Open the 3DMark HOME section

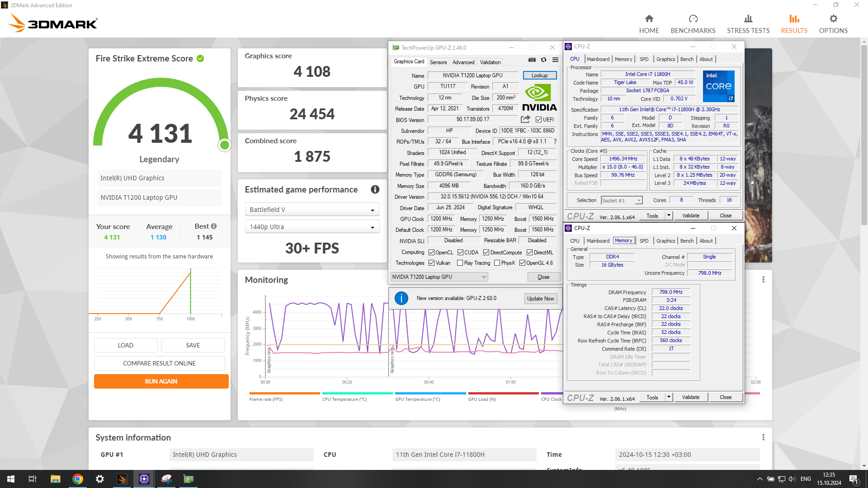pyautogui.click(x=649, y=24)
